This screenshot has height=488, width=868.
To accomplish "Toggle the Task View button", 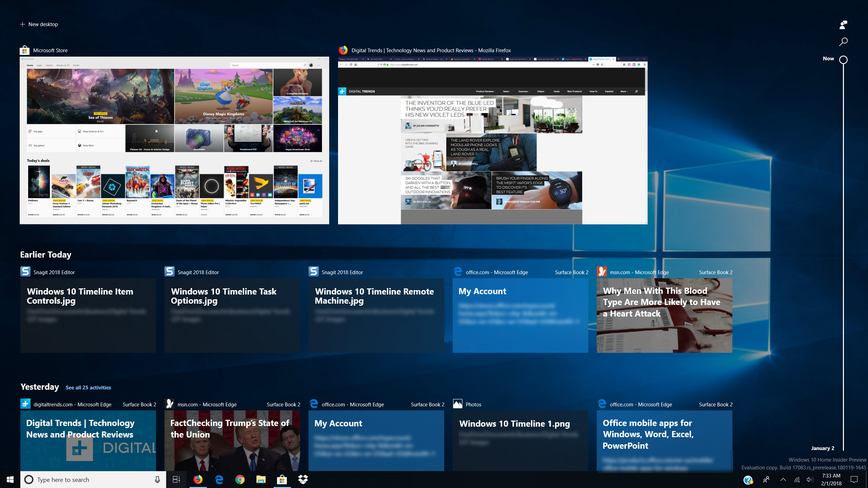I will tap(176, 480).
